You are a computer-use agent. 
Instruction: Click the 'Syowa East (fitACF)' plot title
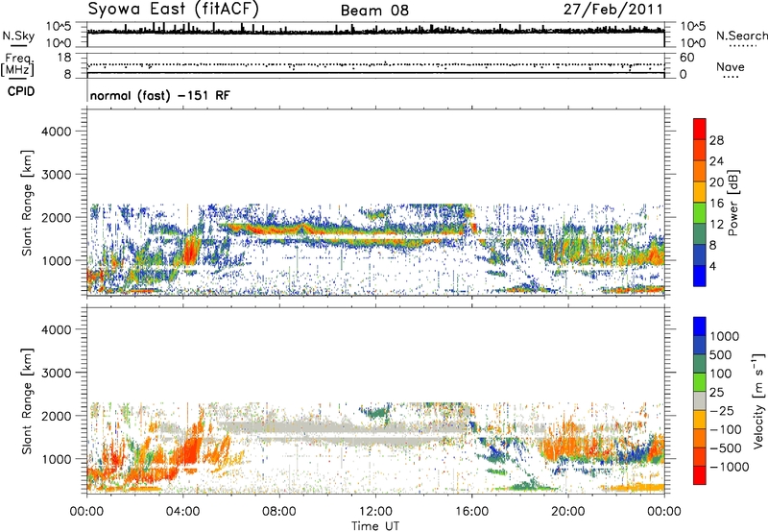pos(174,9)
